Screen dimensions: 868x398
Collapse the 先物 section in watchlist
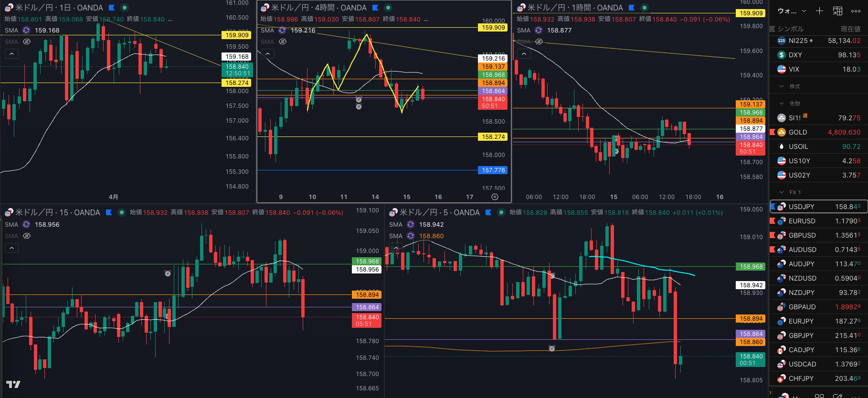click(782, 104)
